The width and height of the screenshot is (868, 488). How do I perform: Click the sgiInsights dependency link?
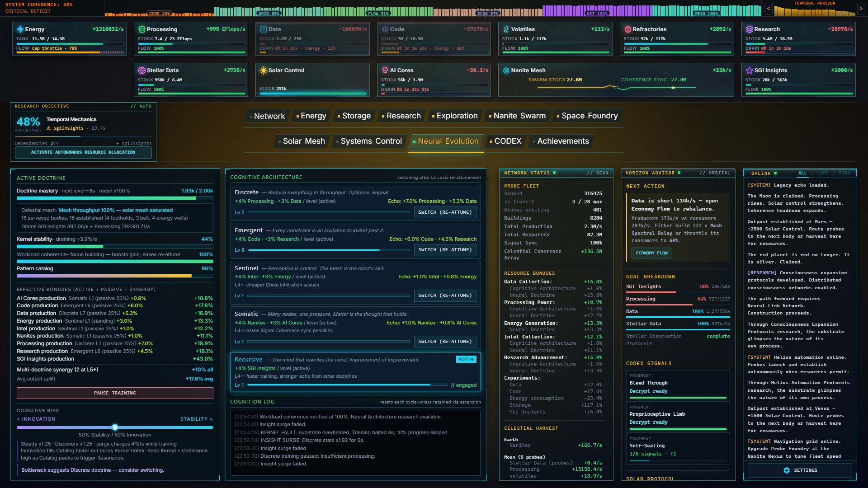(x=134, y=144)
